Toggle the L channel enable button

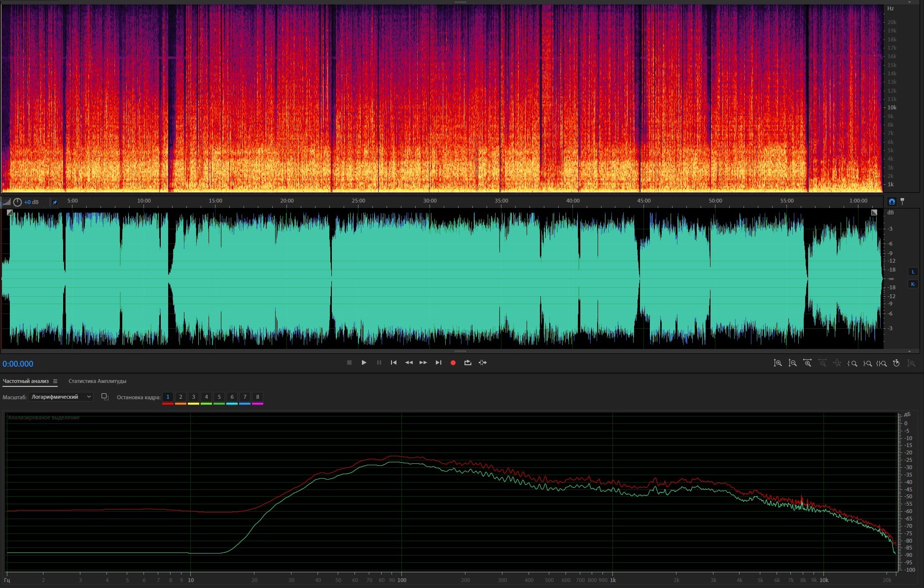click(x=913, y=272)
